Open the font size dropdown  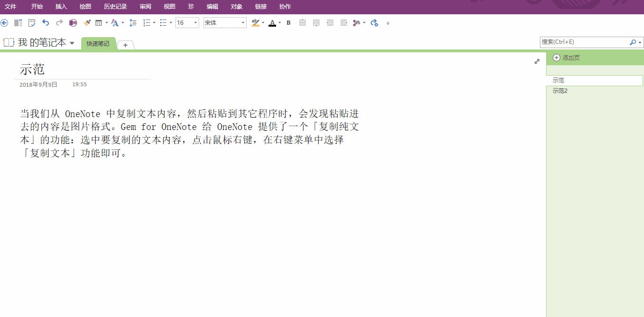(x=194, y=22)
